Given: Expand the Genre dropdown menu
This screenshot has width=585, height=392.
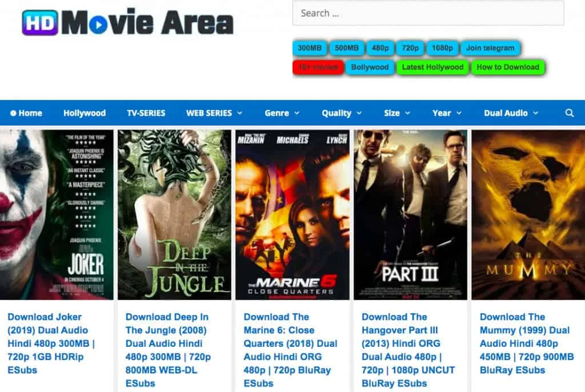Looking at the screenshot, I should point(282,113).
